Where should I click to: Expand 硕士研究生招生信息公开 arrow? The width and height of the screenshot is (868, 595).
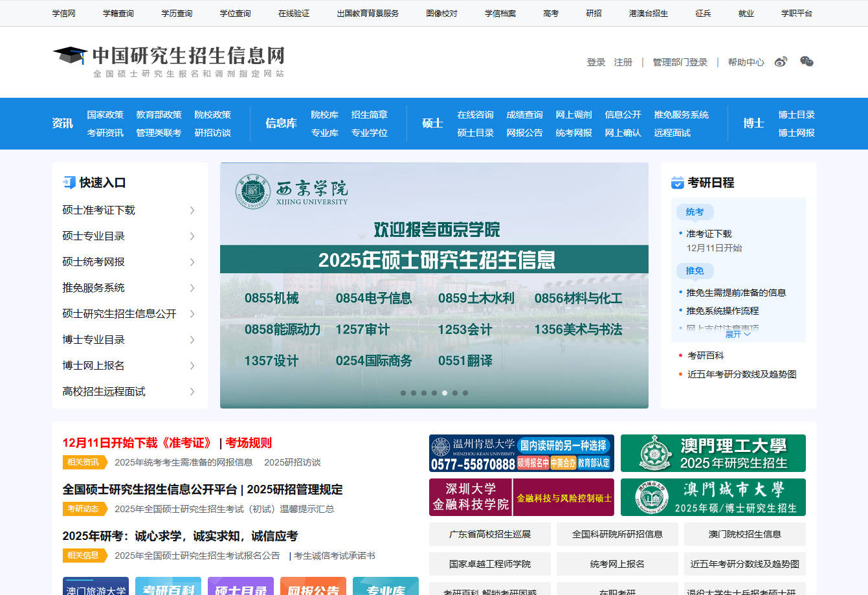[192, 314]
